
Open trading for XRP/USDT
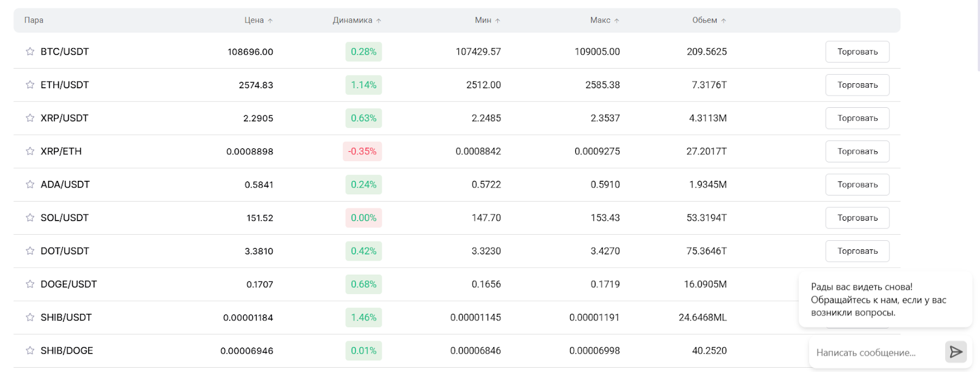coord(858,118)
